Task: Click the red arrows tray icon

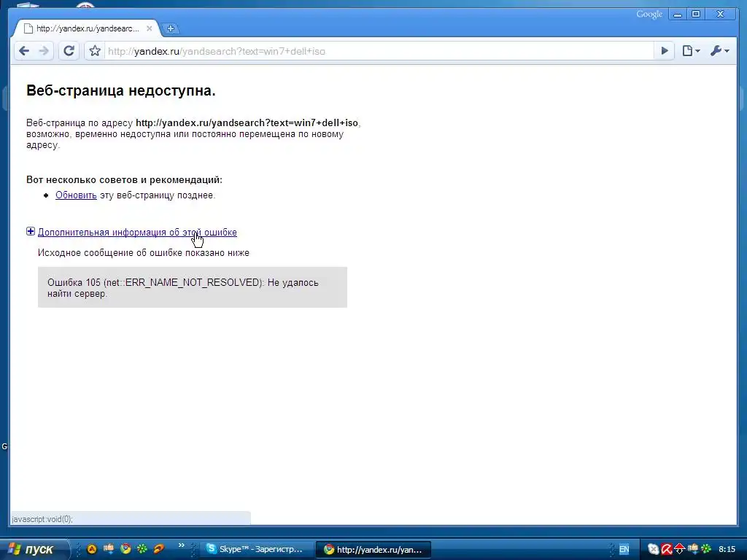Action: click(679, 550)
